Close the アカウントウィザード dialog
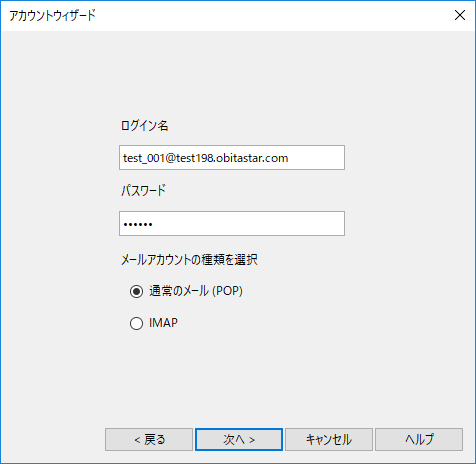 click(460, 15)
